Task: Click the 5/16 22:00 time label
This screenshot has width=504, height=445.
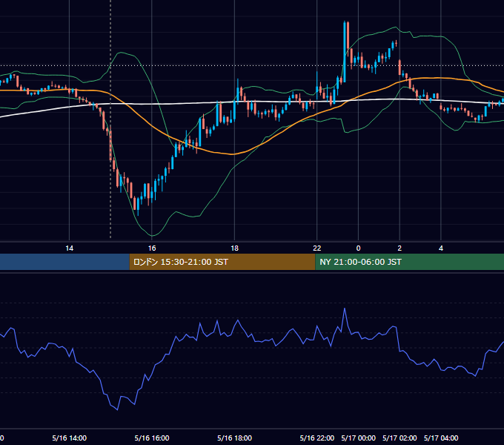Action: click(317, 438)
